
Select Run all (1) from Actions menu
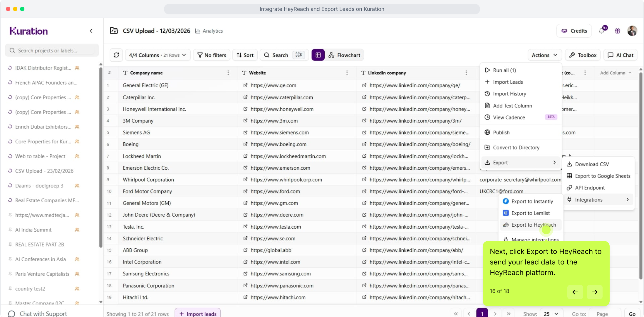pos(521,70)
